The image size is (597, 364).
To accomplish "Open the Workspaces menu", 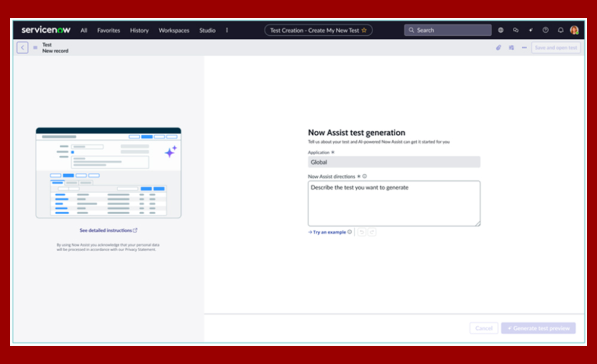I will (174, 30).
